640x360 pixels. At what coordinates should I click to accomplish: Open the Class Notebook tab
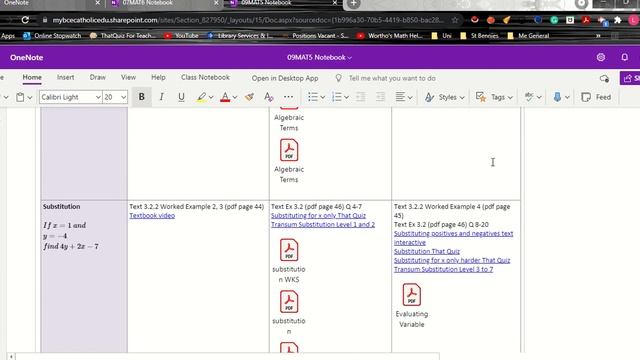205,77
